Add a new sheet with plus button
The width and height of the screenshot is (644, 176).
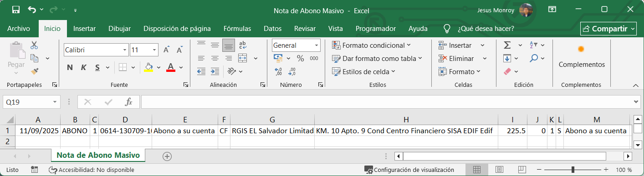167,156
